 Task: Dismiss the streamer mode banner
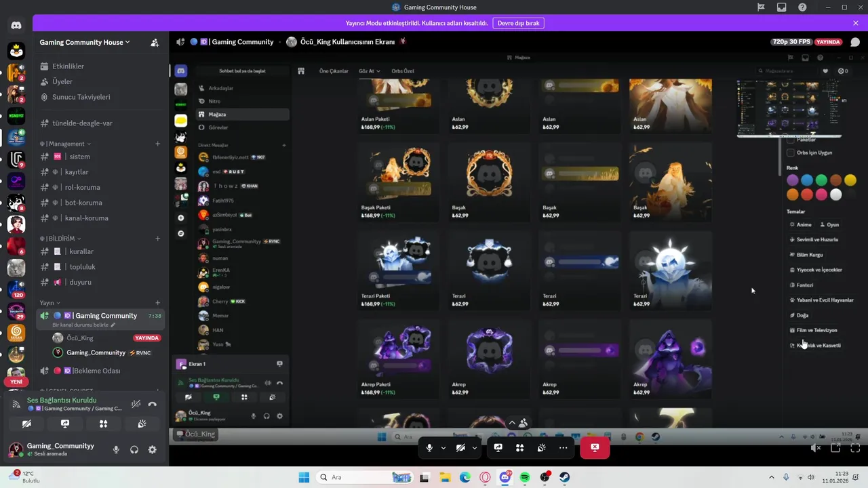[856, 23]
